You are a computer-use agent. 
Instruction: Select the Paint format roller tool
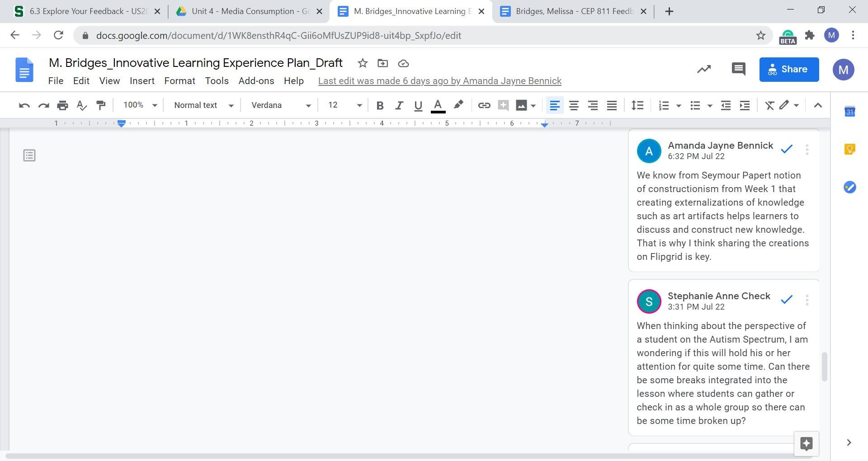(x=101, y=105)
